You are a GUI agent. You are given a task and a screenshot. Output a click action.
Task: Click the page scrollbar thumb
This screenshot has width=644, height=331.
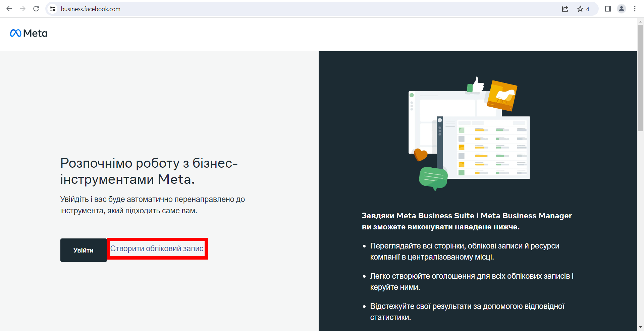coord(640,77)
